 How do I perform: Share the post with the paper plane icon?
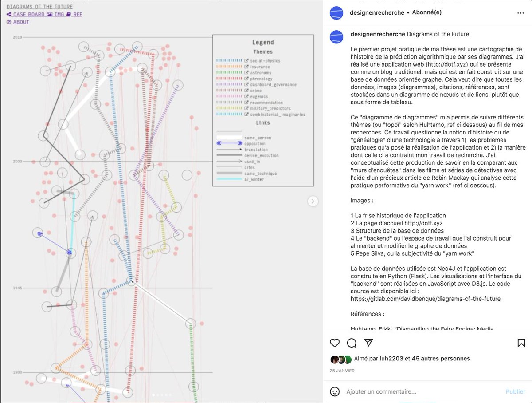(368, 343)
